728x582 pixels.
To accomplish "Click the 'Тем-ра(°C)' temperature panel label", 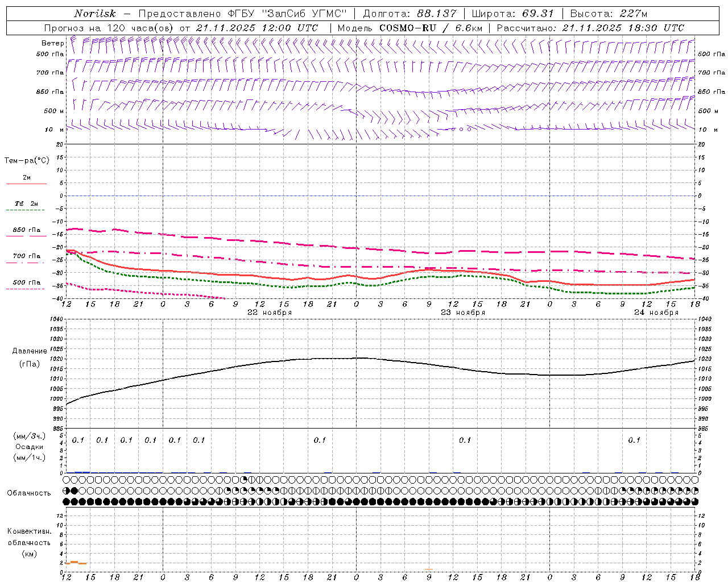I will [x=27, y=161].
